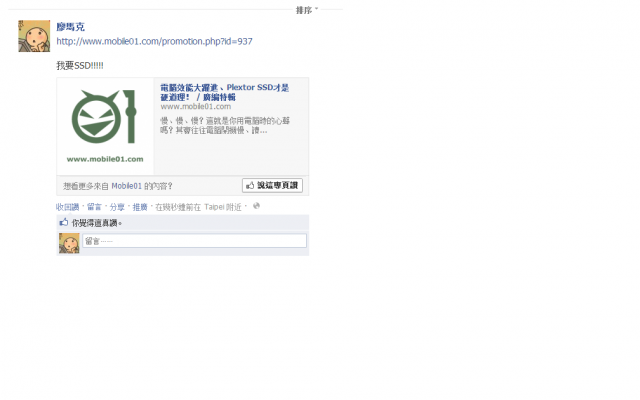The height and width of the screenshot is (400, 640).
Task: Open the Taipei 附近 location link
Action: (x=223, y=207)
